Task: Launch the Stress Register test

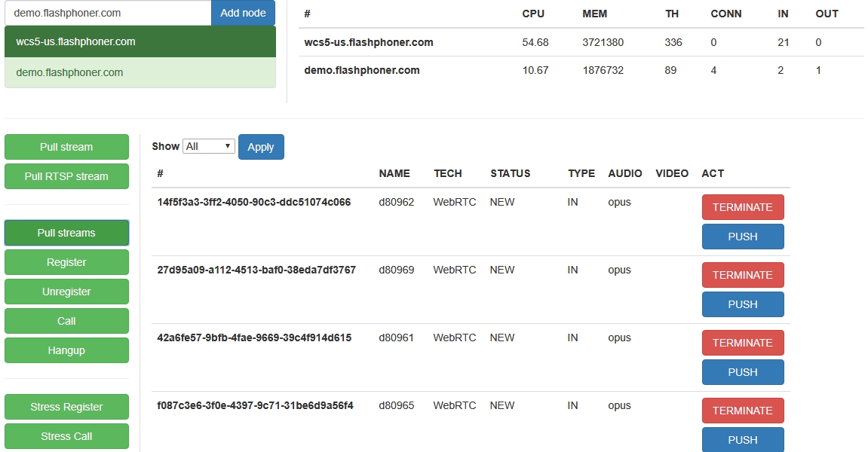Action: tap(66, 407)
